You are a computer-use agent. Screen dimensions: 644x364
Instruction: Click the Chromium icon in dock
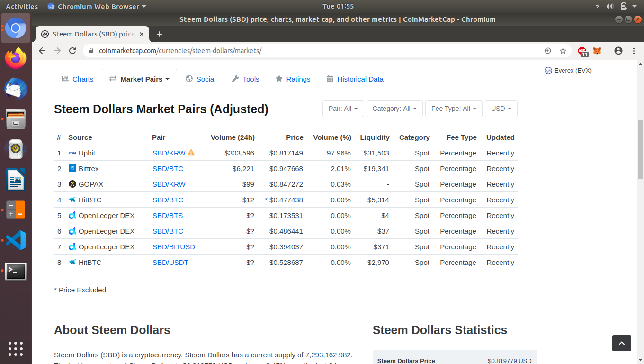click(x=16, y=28)
